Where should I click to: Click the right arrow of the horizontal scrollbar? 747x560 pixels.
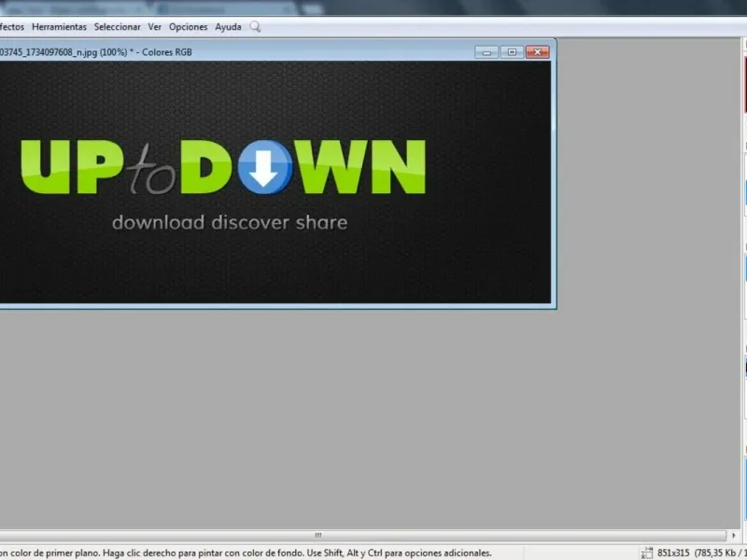[x=734, y=536]
